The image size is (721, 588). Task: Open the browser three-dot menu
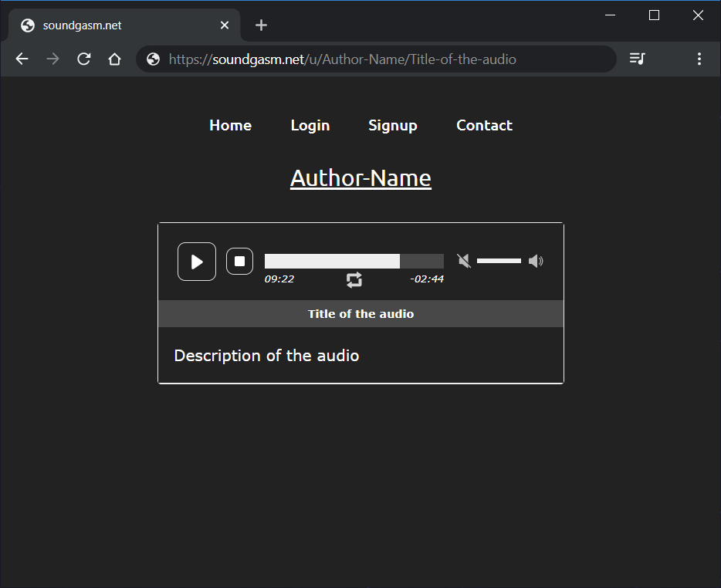(x=699, y=59)
